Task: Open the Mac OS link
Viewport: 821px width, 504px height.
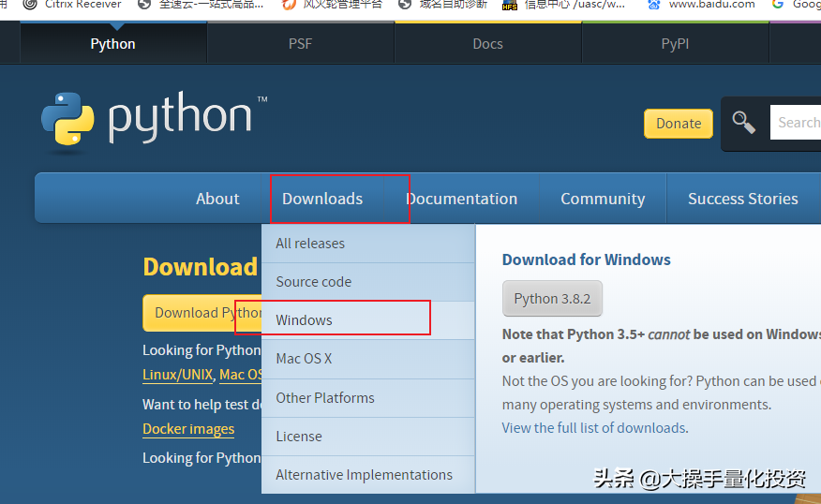Action: pos(240,375)
